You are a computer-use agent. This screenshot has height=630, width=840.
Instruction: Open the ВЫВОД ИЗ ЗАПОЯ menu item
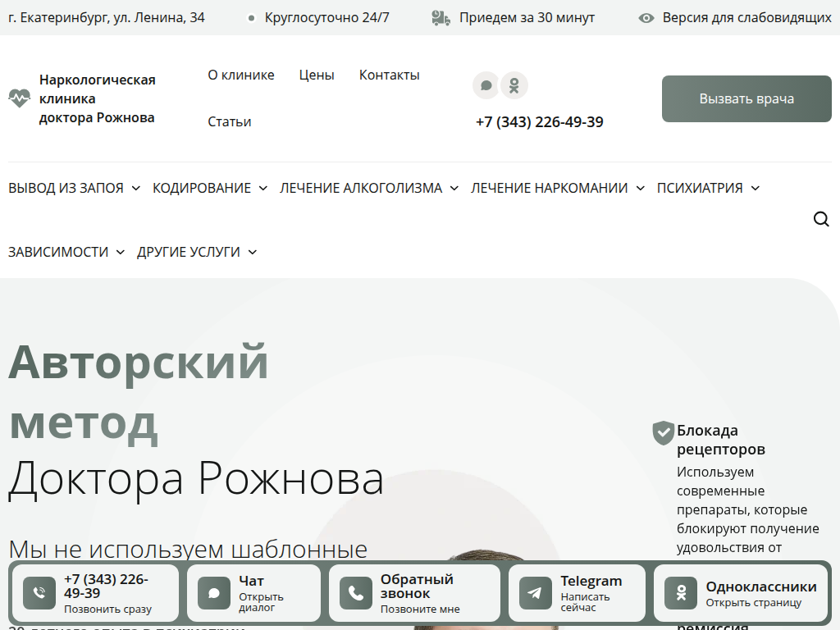coord(66,188)
